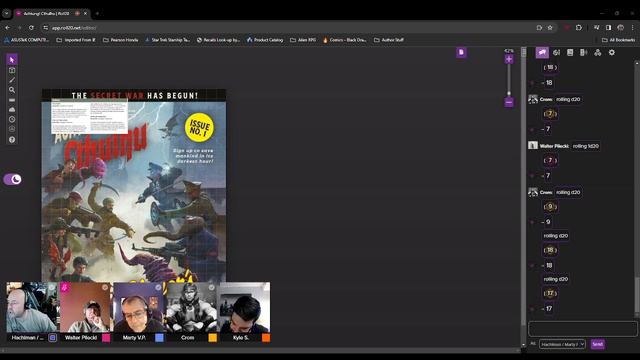
Task: Open Walter Pilecki's video feed
Action: (85, 307)
